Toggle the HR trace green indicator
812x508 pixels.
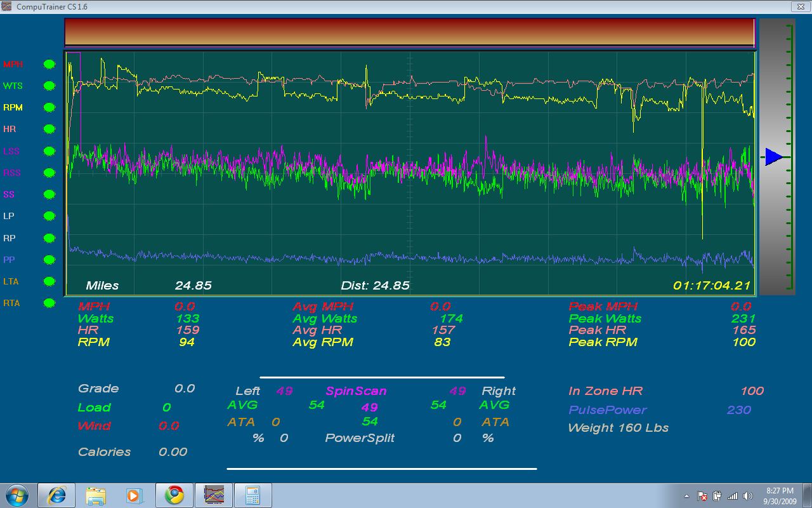[49, 130]
